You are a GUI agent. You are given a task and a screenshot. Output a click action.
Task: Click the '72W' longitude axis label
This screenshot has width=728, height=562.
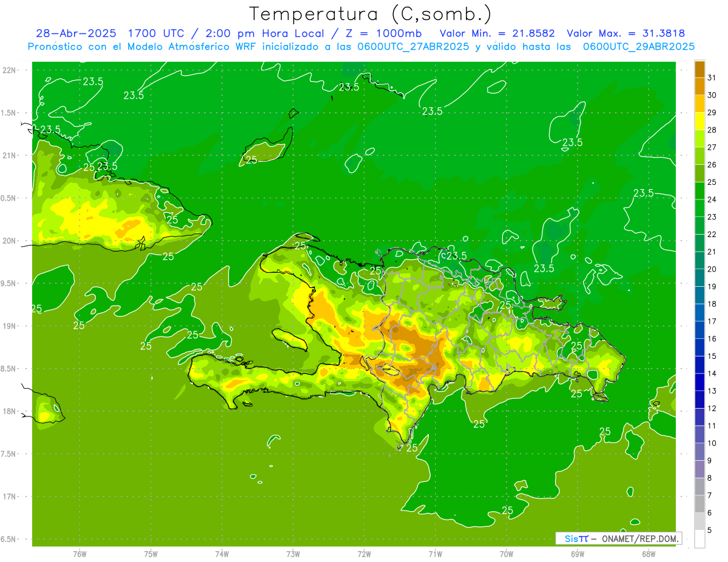point(364,554)
